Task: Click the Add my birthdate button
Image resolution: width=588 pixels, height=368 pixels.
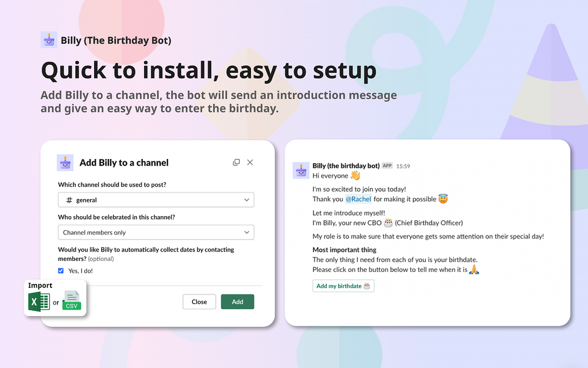Action: [343, 286]
